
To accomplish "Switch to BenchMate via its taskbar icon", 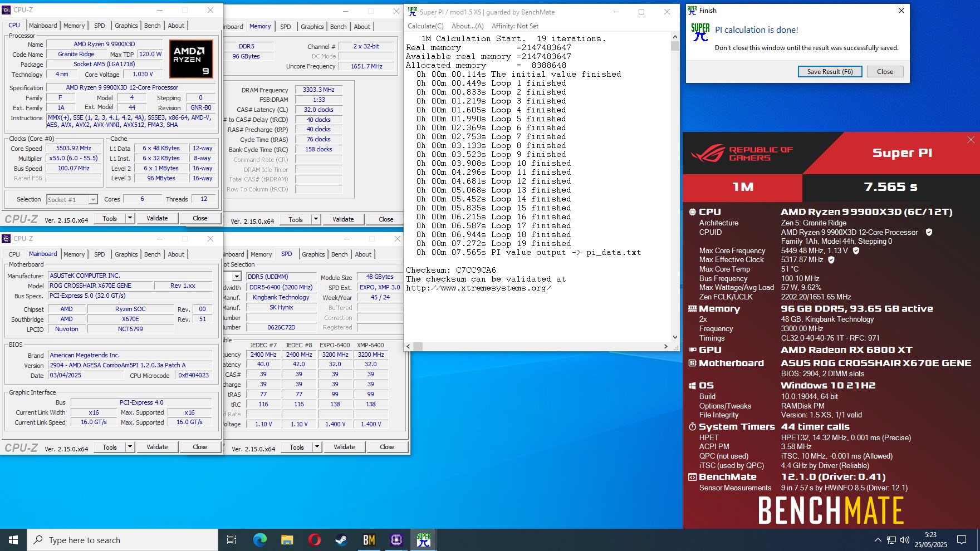I will (369, 540).
